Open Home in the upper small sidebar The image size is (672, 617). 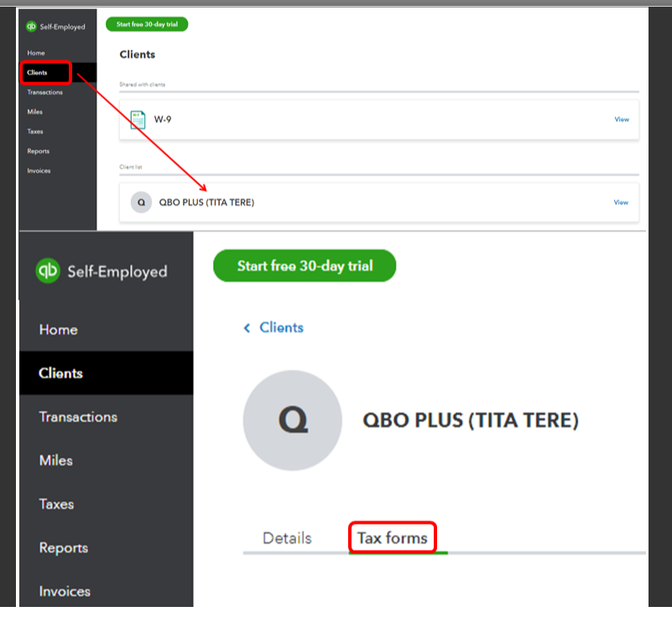pyautogui.click(x=36, y=53)
